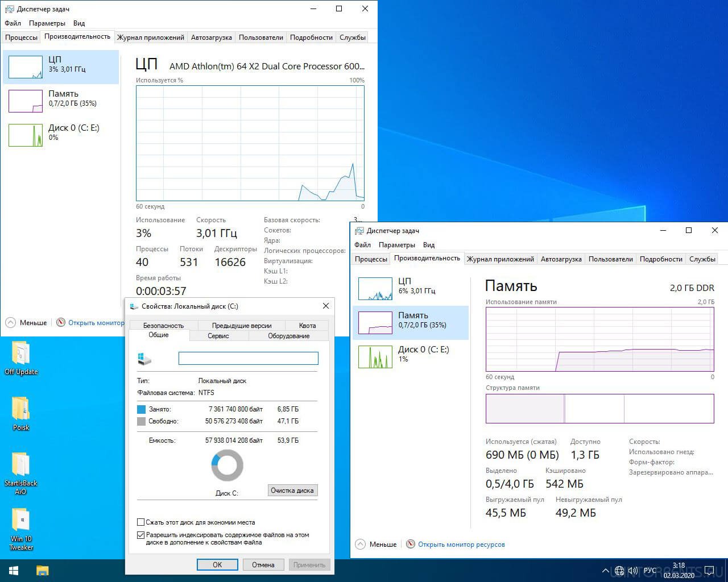Image resolution: width=728 pixels, height=582 pixels.
Task: Collapse front Task Manager with Меньше
Action: click(x=376, y=544)
